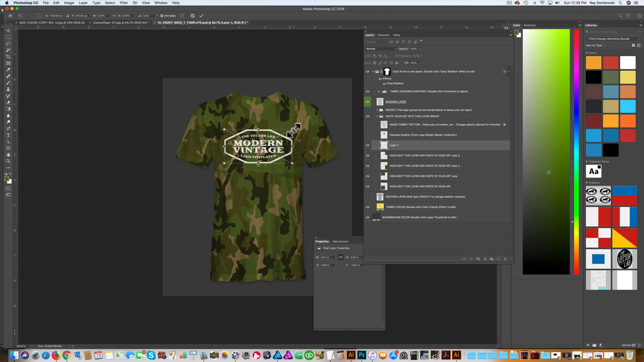Image resolution: width=644 pixels, height=362 pixels.
Task: Cancel transform with the circle-slash icon
Action: (192, 16)
